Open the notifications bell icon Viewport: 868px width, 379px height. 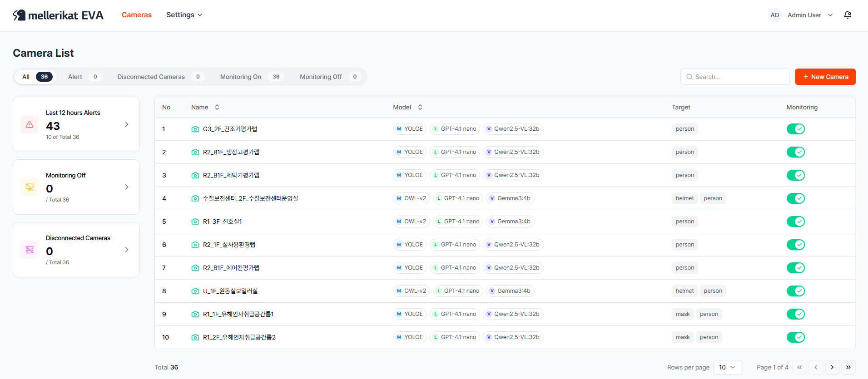click(x=848, y=15)
